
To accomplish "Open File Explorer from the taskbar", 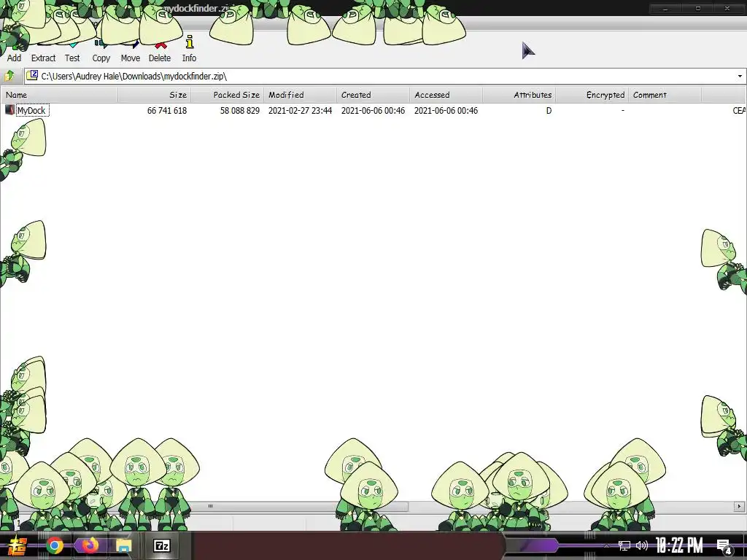I will (x=124, y=545).
